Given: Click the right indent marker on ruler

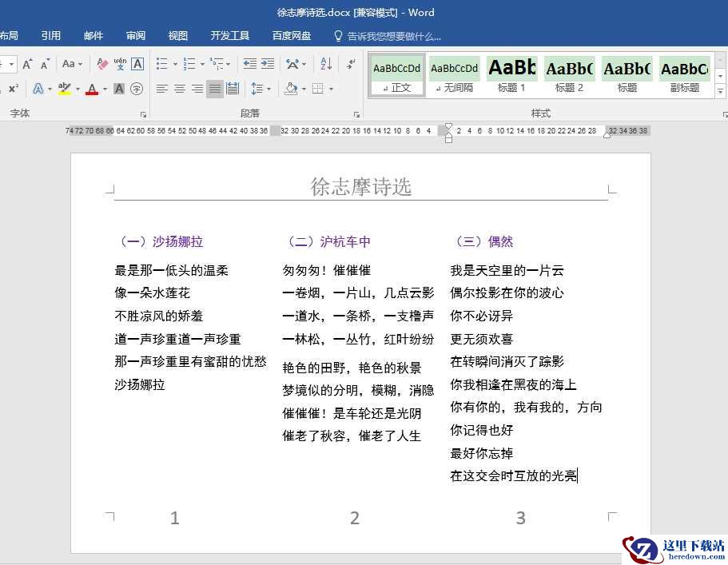Looking at the screenshot, I should [607, 134].
